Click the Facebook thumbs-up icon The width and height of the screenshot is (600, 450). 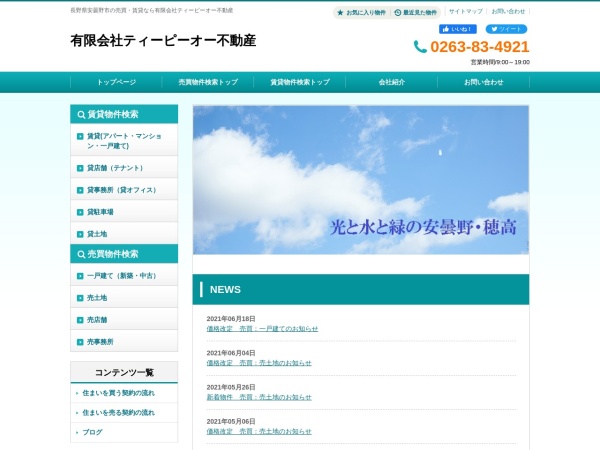pyautogui.click(x=446, y=29)
